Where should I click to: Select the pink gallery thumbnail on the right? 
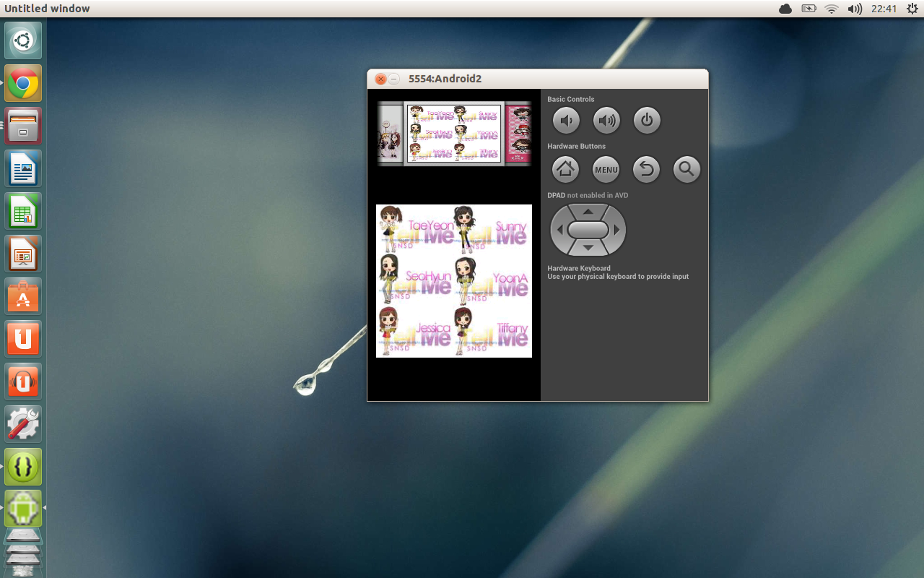coord(518,134)
